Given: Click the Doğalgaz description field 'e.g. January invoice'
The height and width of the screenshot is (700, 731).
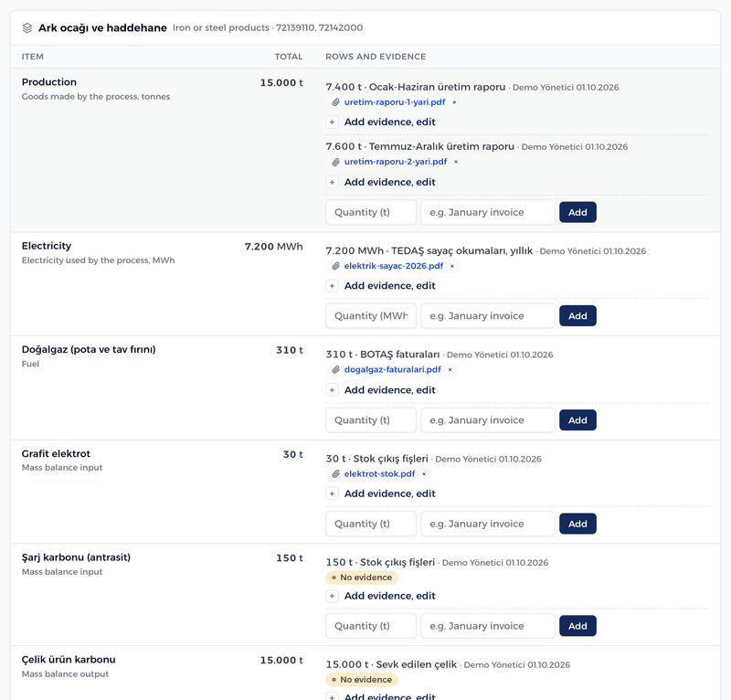Looking at the screenshot, I should pyautogui.click(x=488, y=420).
